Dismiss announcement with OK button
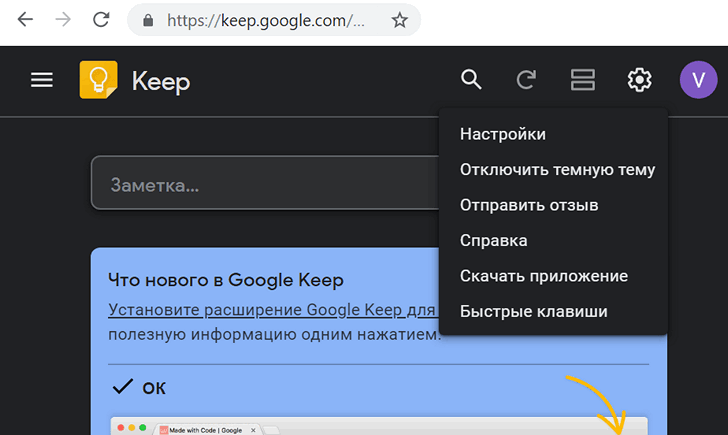 (139, 387)
